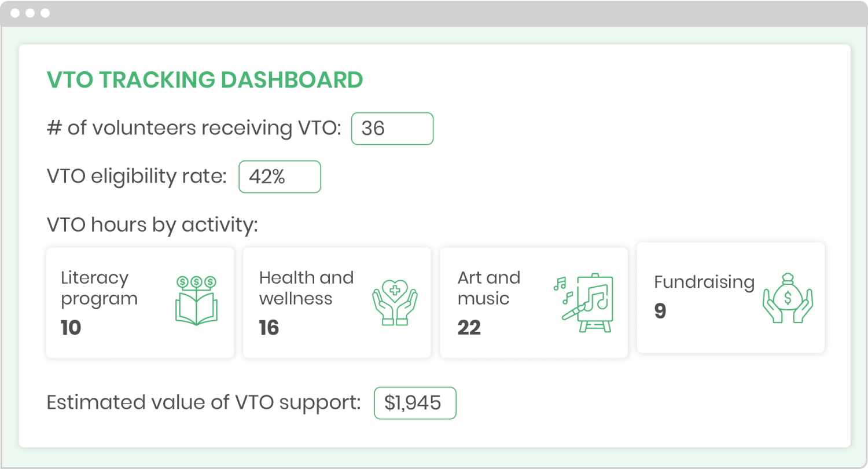Viewport: 868px width, 469px height.
Task: Click the Art and music easel icon
Action: coord(584,303)
